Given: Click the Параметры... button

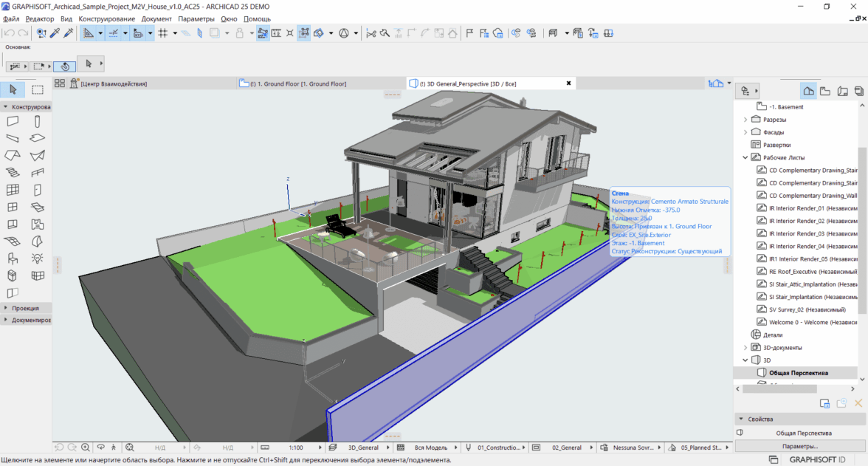Looking at the screenshot, I should 799,446.
